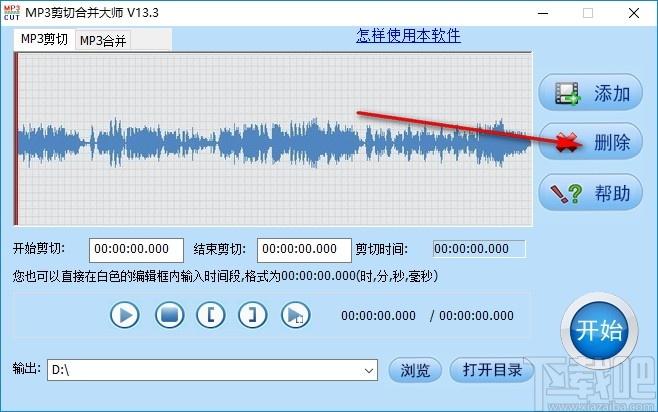Click the 删除 (Delete) button
The image size is (658, 412).
pyautogui.click(x=590, y=142)
